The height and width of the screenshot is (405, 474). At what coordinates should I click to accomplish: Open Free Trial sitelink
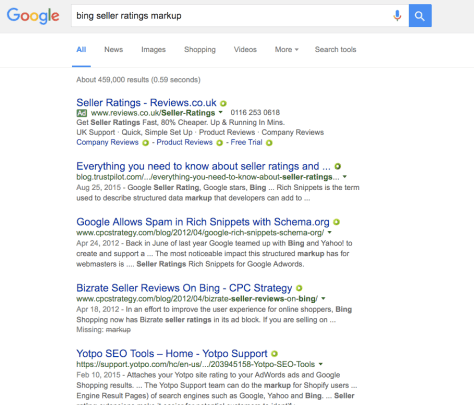[246, 142]
